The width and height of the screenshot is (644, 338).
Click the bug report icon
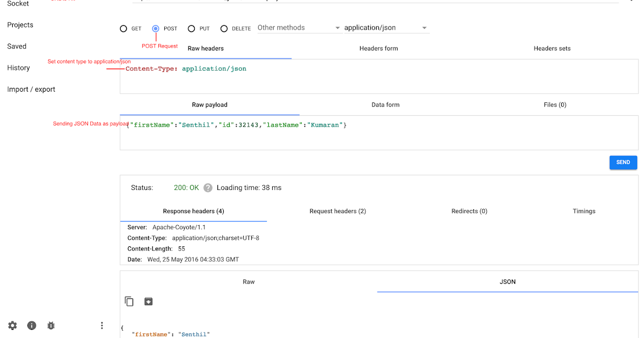click(x=51, y=326)
